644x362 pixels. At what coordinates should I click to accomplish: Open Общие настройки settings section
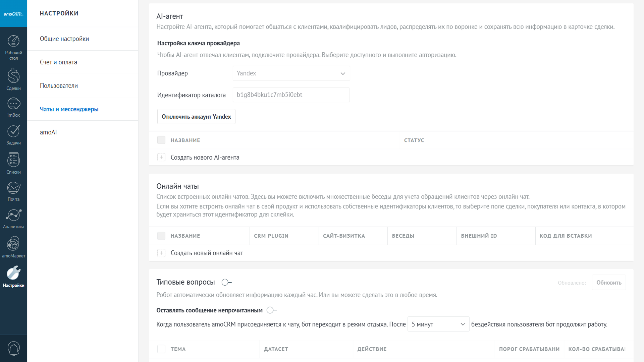64,39
